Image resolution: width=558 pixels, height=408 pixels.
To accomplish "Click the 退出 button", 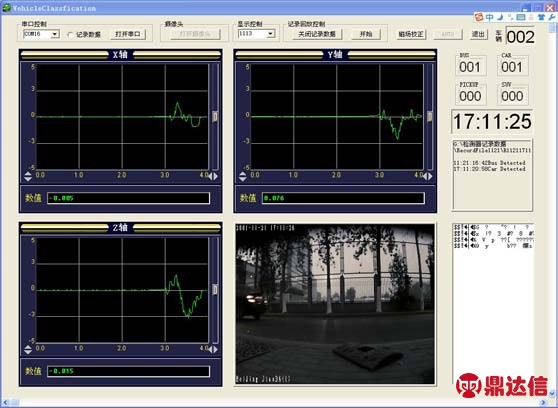I will pos(478,34).
